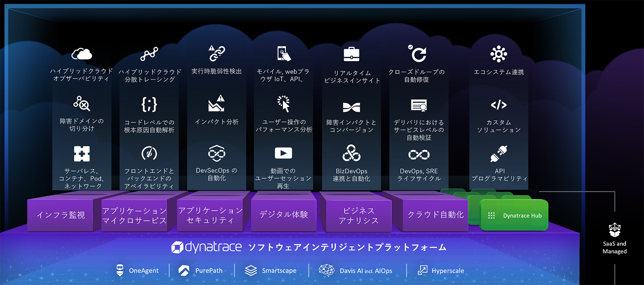Click the 実行時脆弱性検出 label
Viewport: 644px width, 285px height.
click(217, 71)
